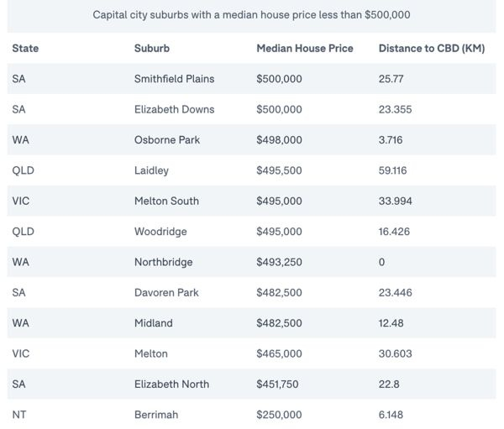Select the Berrimah suburb cell
The width and height of the screenshot is (504, 429).
(156, 415)
